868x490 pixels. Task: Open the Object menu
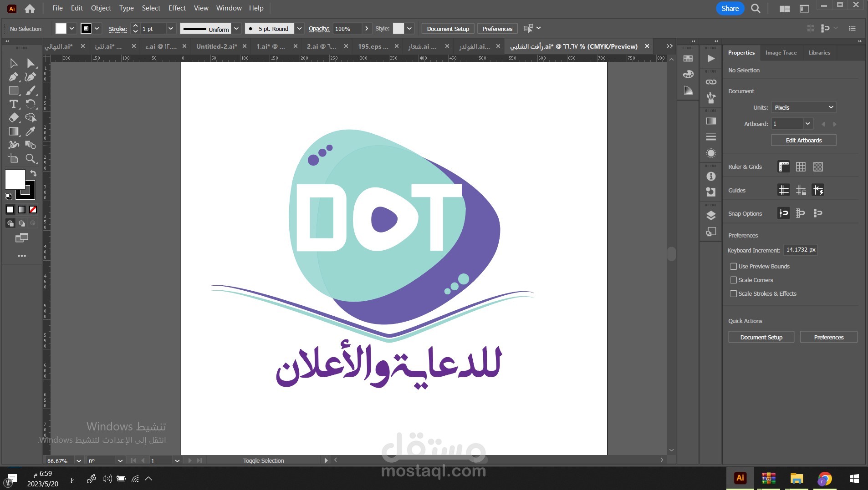coord(101,8)
